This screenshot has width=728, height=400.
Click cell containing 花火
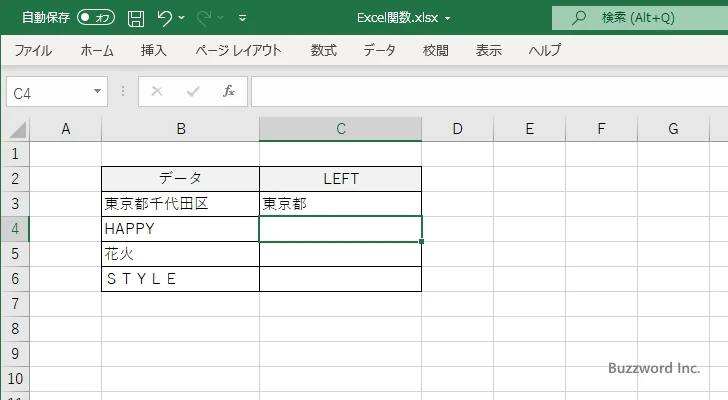(x=181, y=254)
